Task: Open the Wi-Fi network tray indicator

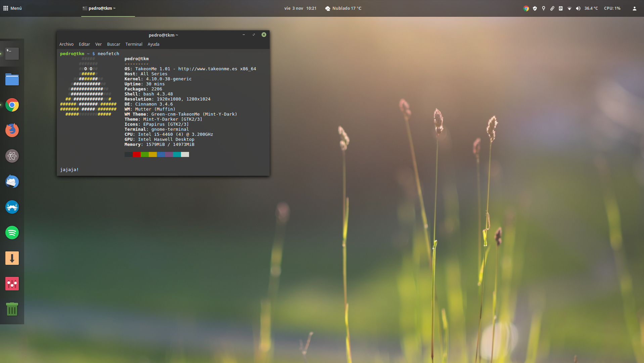Action: point(569,8)
